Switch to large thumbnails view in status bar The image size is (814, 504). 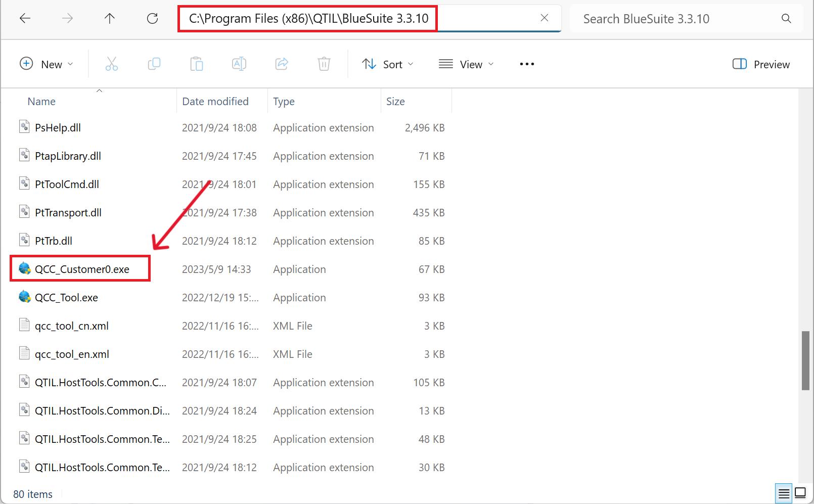point(800,493)
